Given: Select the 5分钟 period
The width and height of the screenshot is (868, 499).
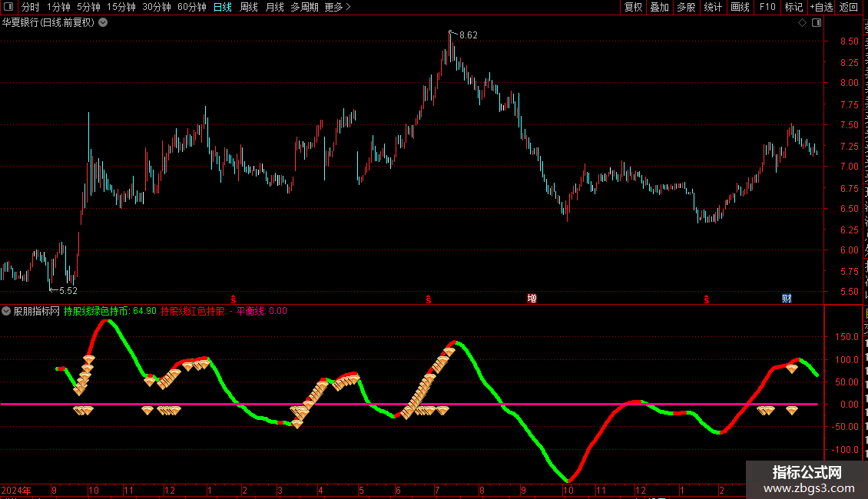Looking at the screenshot, I should (88, 7).
